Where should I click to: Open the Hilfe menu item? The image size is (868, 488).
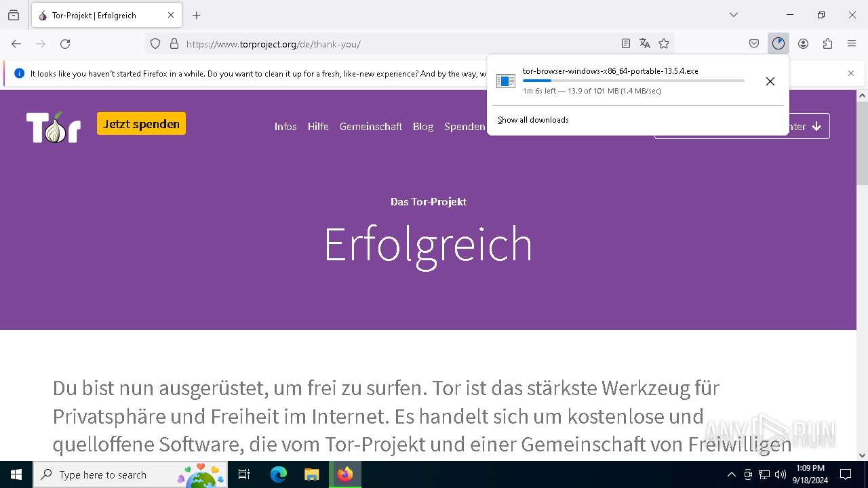point(318,127)
